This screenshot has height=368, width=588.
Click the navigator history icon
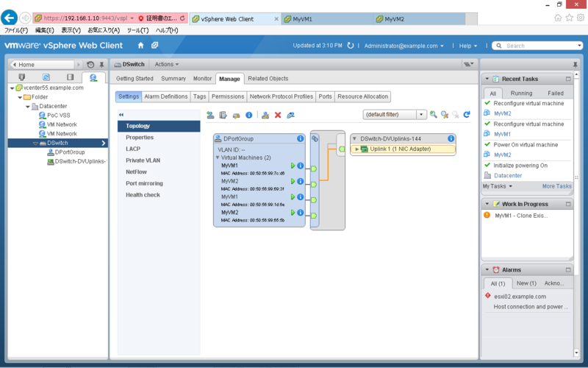[90, 65]
